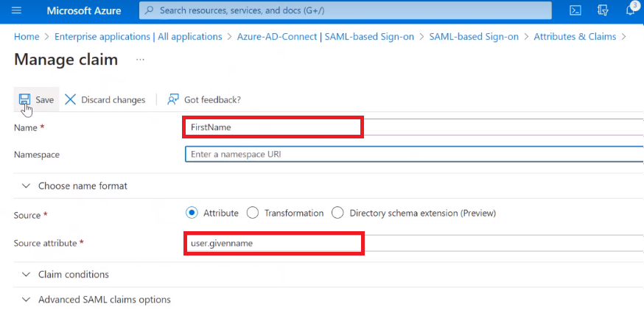Open Cloud Shell from top bar
This screenshot has height=310, width=644.
576,11
